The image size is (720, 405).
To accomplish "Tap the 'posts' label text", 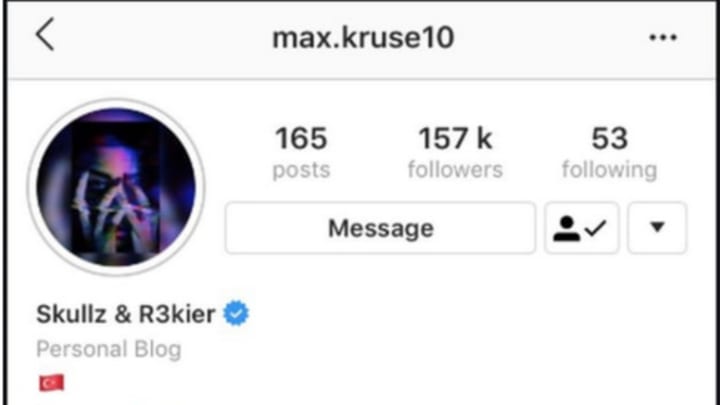I will (x=301, y=171).
